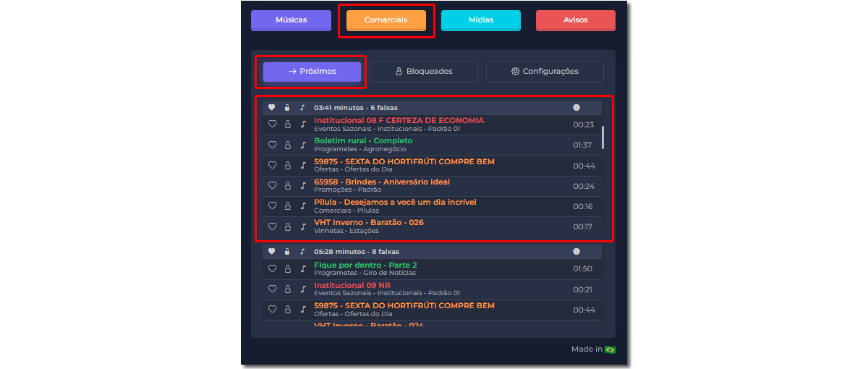Open the Avisos section

(575, 20)
